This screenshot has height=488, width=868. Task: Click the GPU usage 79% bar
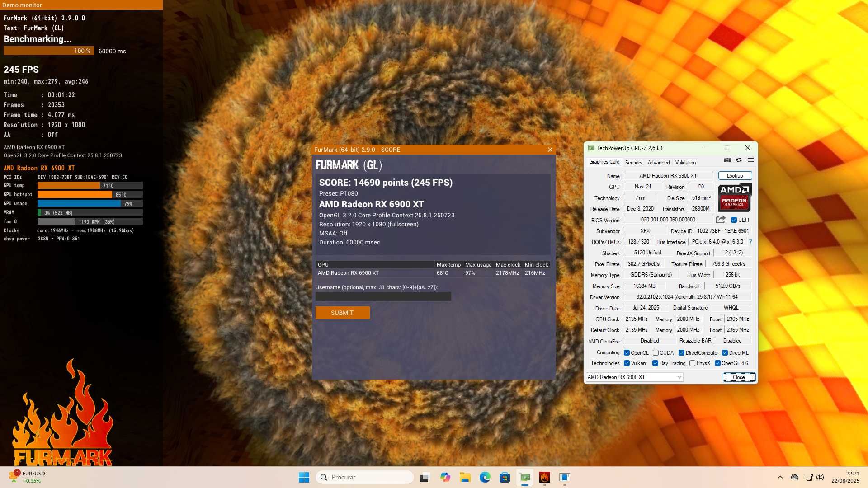tap(90, 203)
